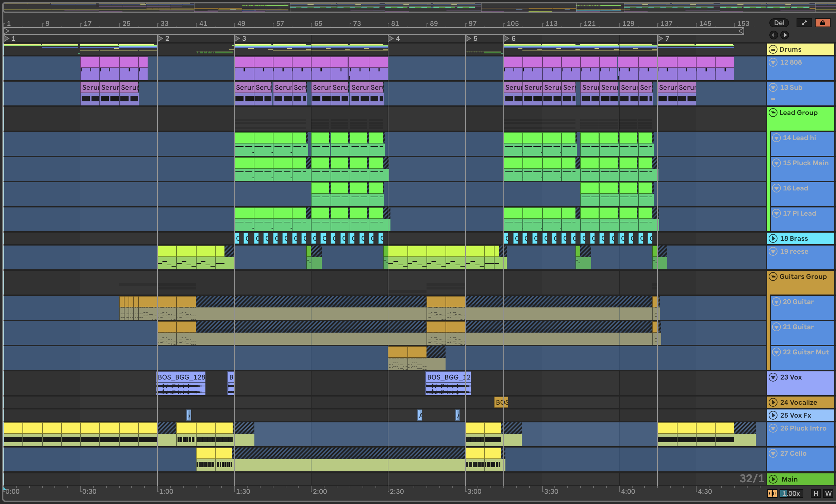Unfold the Main track arrow
Screen dimensions: 836x504
[773, 479]
